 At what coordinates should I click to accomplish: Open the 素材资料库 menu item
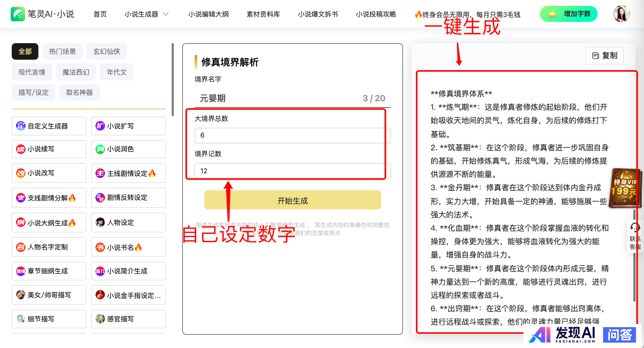click(x=263, y=14)
